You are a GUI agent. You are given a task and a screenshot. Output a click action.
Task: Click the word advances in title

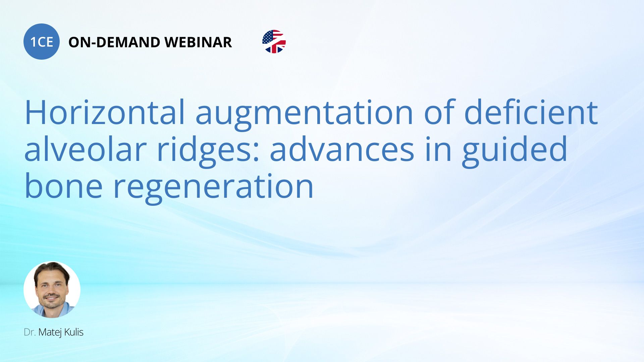coord(342,150)
